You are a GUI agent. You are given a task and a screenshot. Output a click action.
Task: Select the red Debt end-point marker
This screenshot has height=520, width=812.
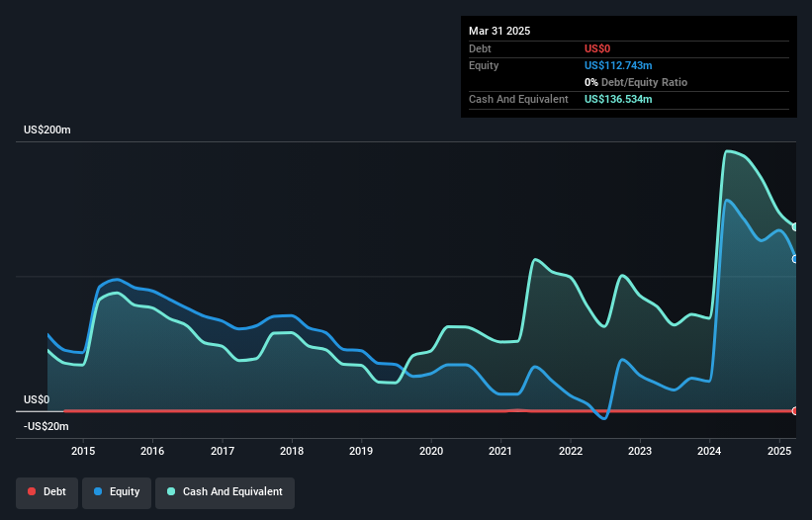(x=795, y=411)
